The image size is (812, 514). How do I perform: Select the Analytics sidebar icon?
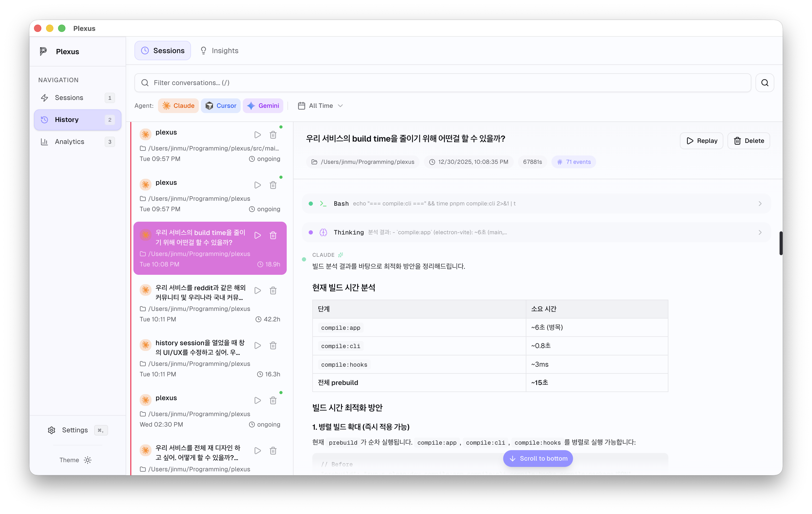45,141
